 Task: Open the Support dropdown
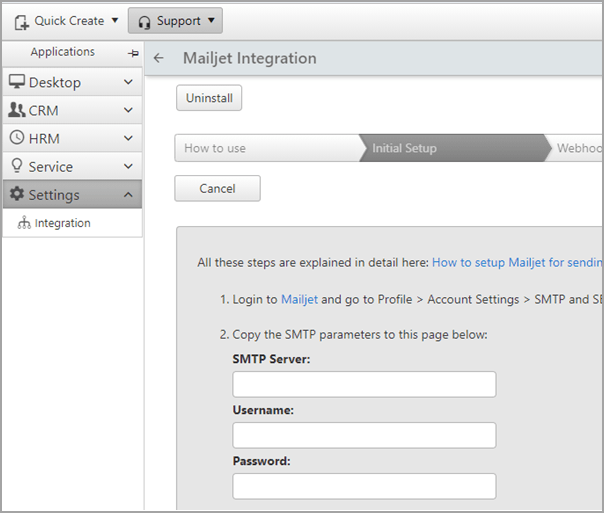click(175, 21)
